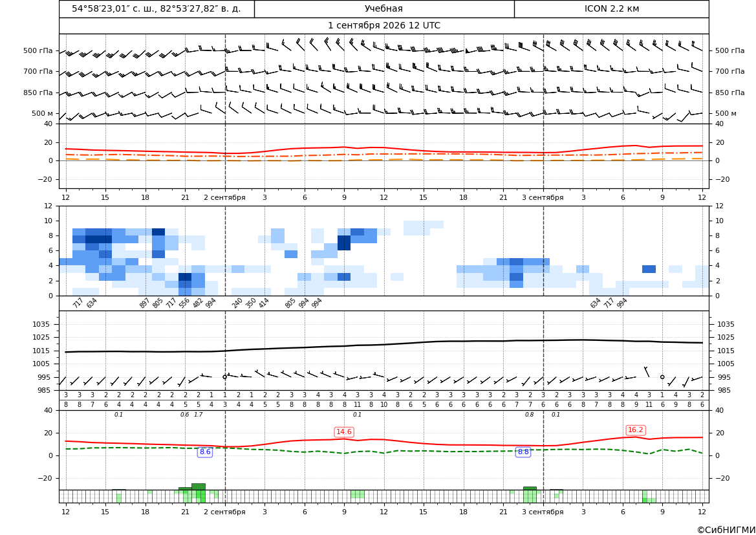Click the blue 8.8 minimum temperature label

[523, 452]
